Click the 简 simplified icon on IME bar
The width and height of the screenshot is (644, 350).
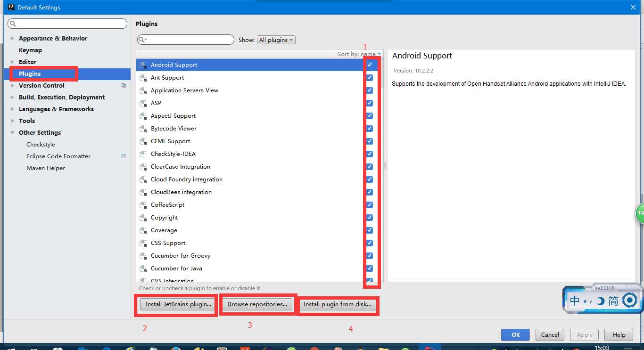(613, 301)
